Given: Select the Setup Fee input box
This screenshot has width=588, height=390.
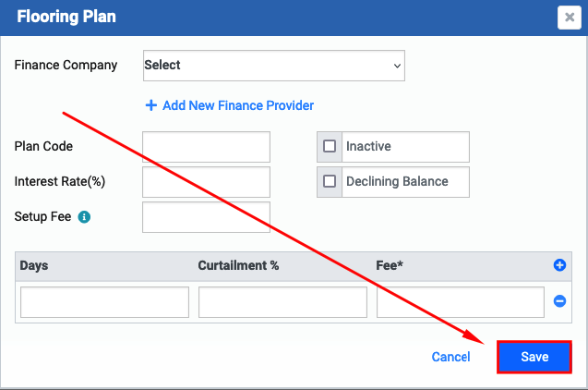Looking at the screenshot, I should 206,217.
